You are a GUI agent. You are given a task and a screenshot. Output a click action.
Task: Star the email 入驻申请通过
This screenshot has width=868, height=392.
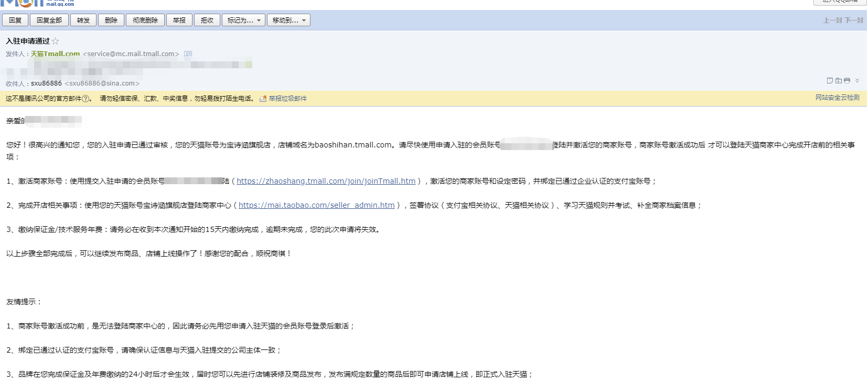pos(55,41)
